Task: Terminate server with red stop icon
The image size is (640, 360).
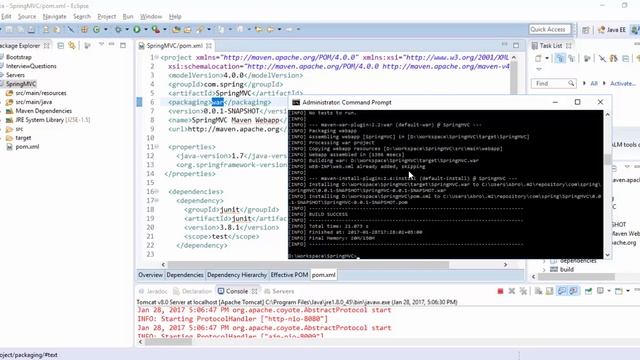Action: [x=500, y=291]
